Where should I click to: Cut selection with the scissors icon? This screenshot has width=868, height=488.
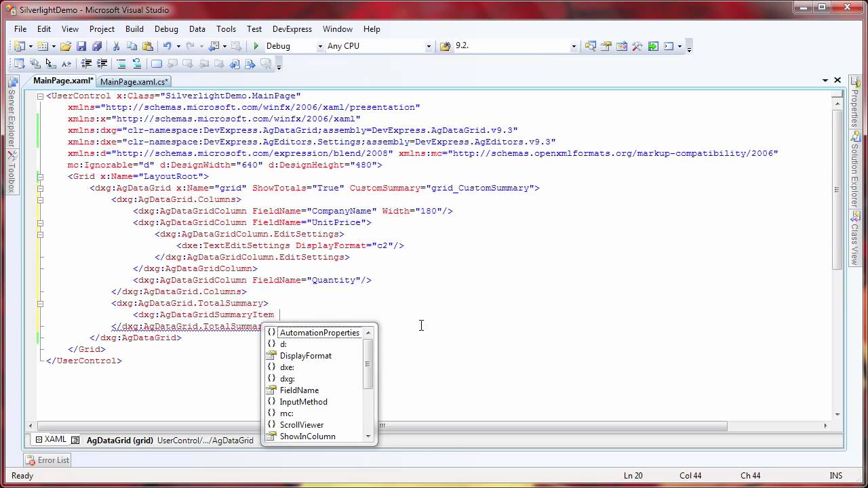[x=116, y=46]
